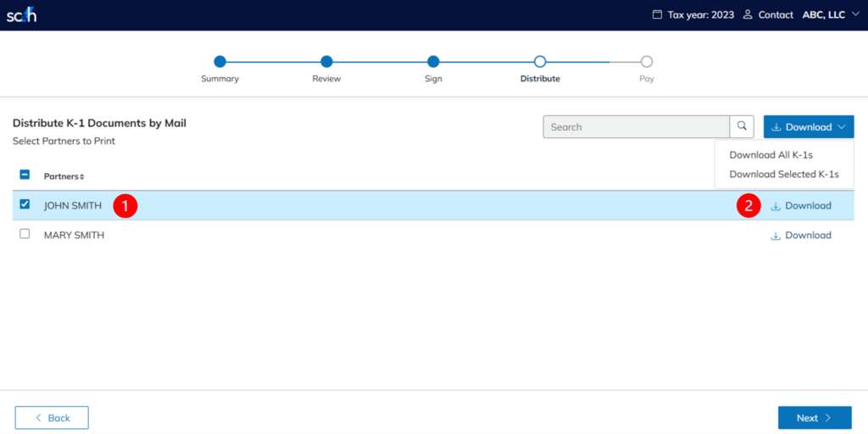Collapse the blue Download dropdown button
The width and height of the screenshot is (868, 434).
point(808,127)
